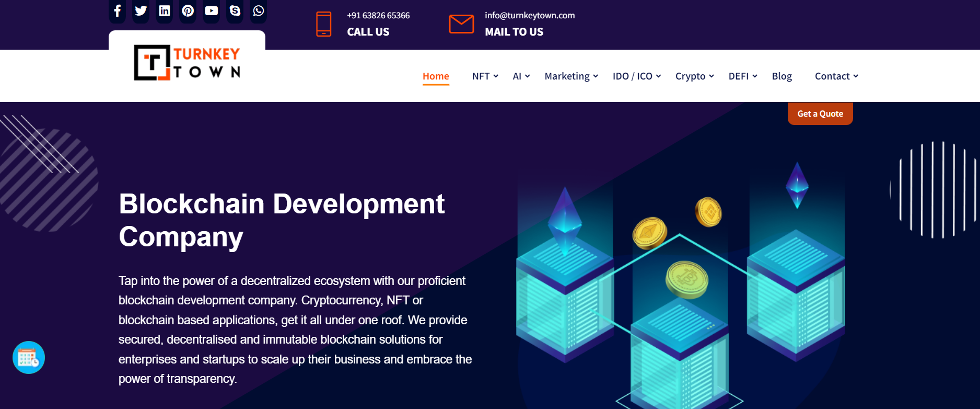Expand the Contact dropdown menu
Image resolution: width=980 pixels, height=409 pixels.
click(836, 76)
